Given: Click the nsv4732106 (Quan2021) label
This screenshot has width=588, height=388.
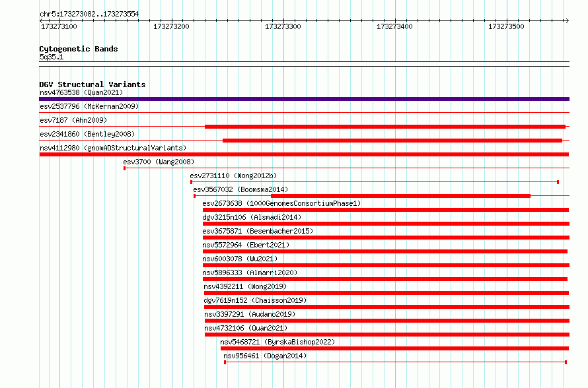Looking at the screenshot, I should [246, 328].
